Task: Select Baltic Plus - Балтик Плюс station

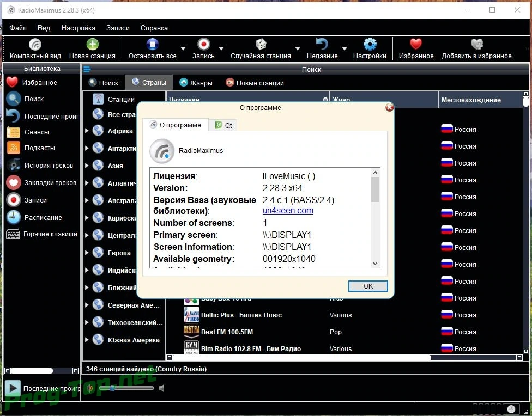Action: tap(241, 315)
